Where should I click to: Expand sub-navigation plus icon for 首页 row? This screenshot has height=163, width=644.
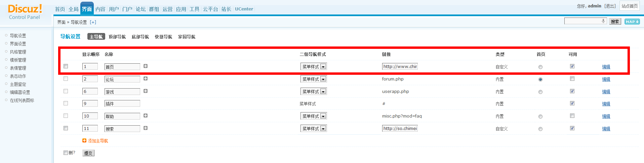point(146,66)
